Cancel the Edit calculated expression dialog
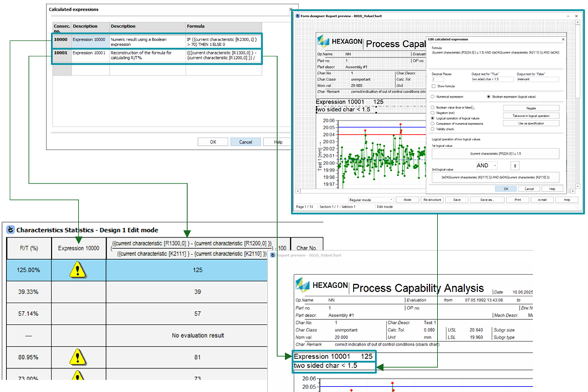 [x=529, y=188]
